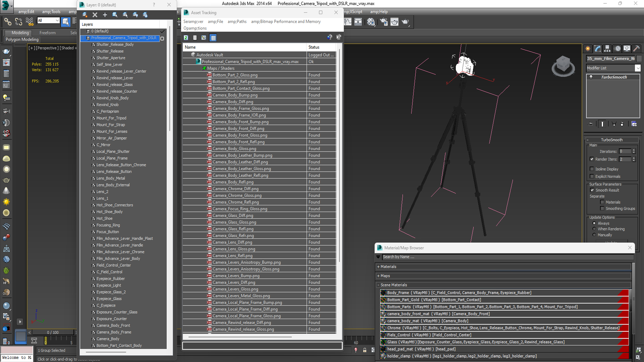
Task: Click Freeze/Unfreeze All Layers icon
Action: (145, 15)
